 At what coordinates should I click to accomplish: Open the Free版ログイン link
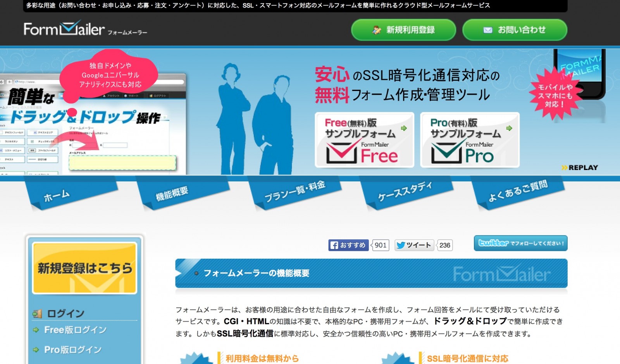[75, 330]
